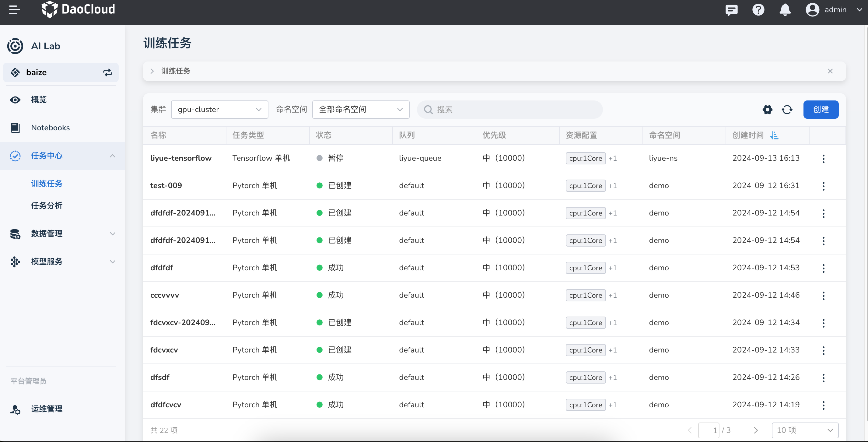Image resolution: width=868 pixels, height=442 pixels.
Task: Click the blue 创建 button
Action: (x=821, y=110)
